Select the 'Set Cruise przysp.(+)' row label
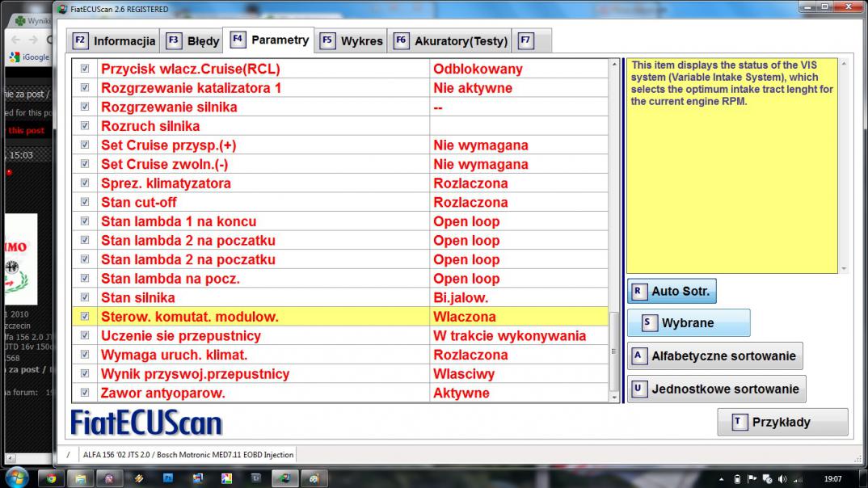 [168, 145]
